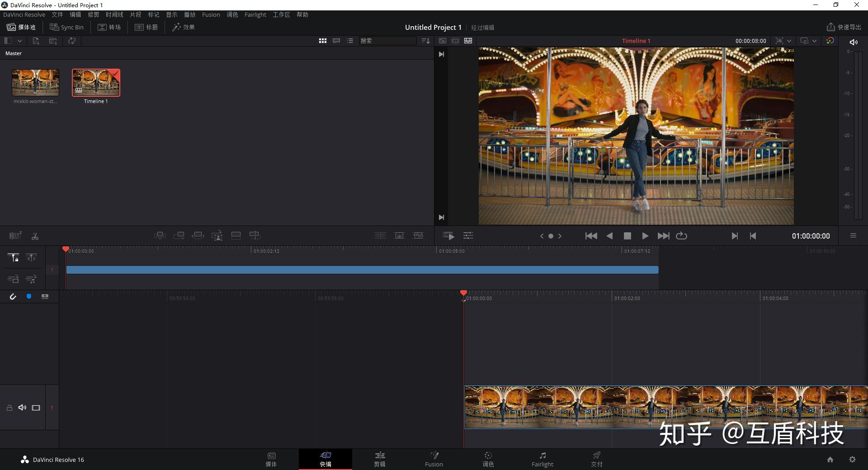Mute the viewer audio speaker
Image resolution: width=868 pixels, height=470 pixels.
pos(854,42)
